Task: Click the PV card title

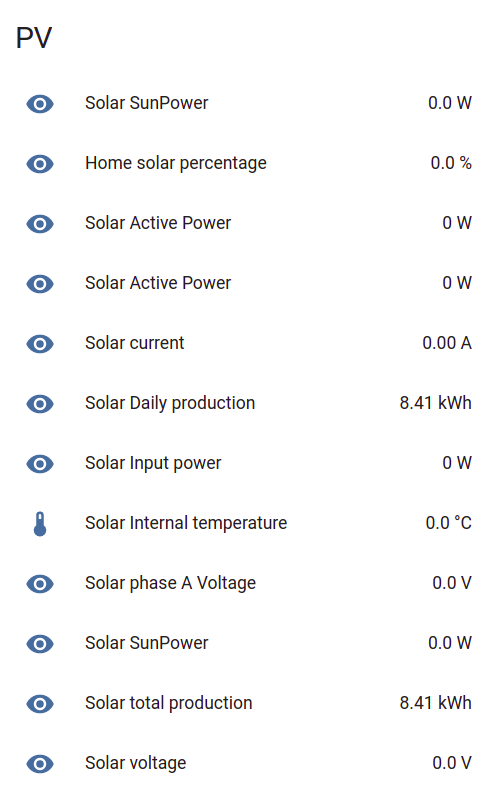Action: point(34,38)
